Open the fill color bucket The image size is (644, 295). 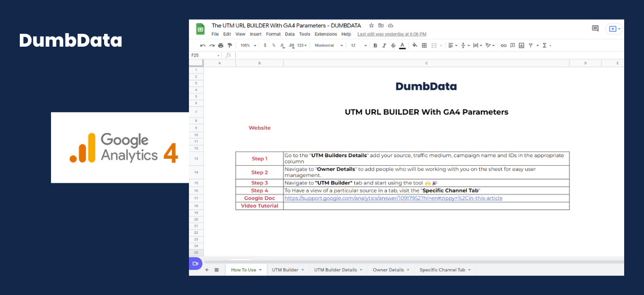(415, 46)
